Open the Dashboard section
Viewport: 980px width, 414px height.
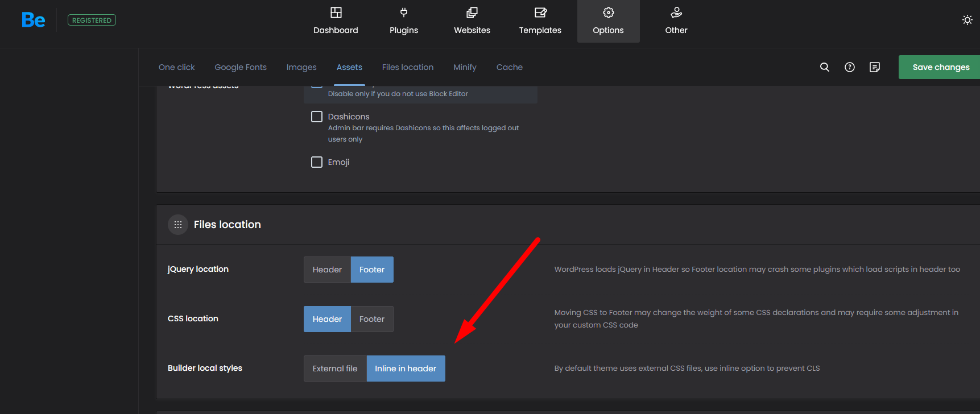pos(336,21)
